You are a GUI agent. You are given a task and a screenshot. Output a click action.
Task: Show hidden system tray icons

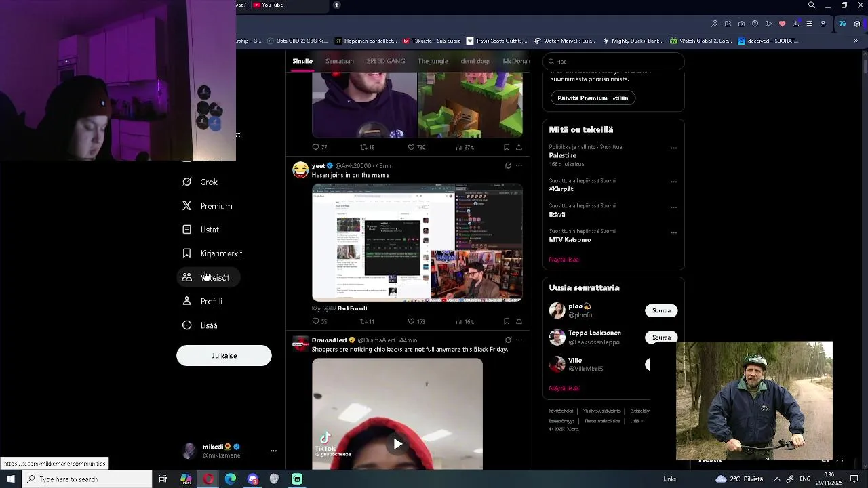tap(777, 479)
